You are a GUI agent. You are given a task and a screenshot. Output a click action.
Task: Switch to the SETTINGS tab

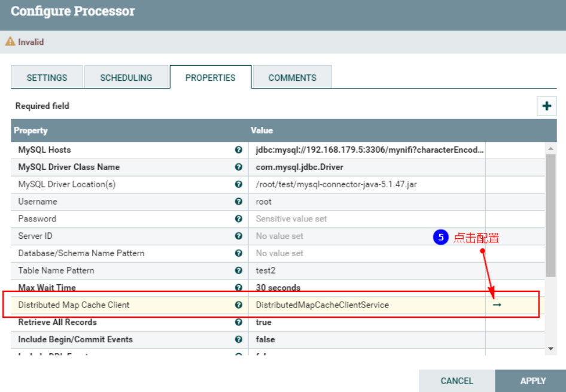click(x=47, y=77)
